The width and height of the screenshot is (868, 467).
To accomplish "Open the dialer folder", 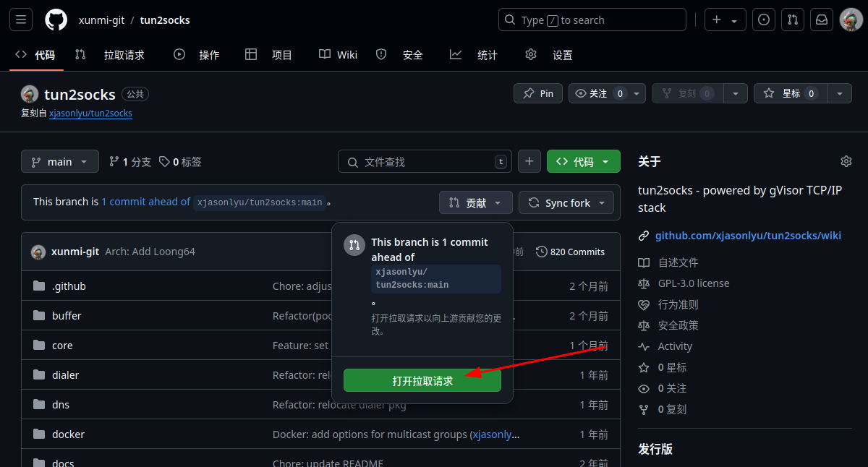I will (65, 375).
